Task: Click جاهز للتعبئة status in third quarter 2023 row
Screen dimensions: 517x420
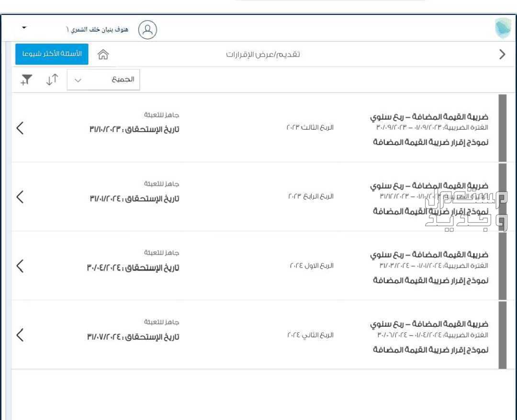Action: pos(162,115)
